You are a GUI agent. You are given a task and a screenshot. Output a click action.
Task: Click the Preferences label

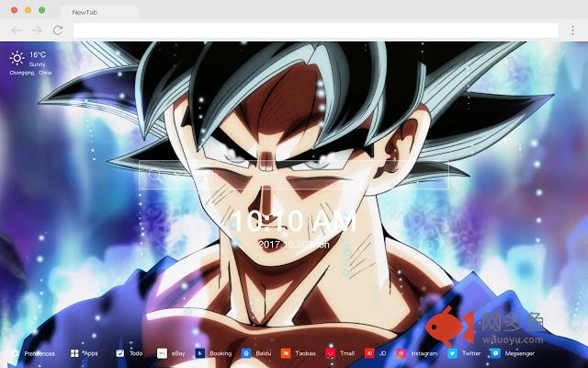click(40, 353)
